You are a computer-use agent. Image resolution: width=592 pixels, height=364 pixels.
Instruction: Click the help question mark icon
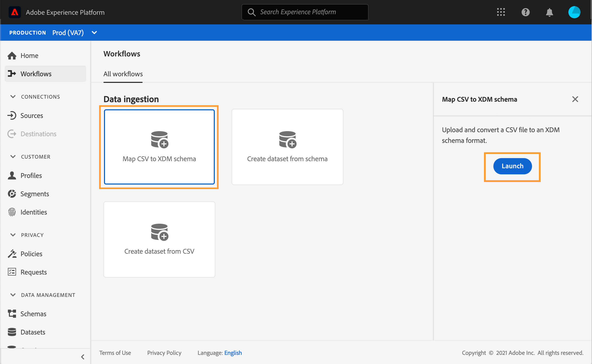click(525, 12)
